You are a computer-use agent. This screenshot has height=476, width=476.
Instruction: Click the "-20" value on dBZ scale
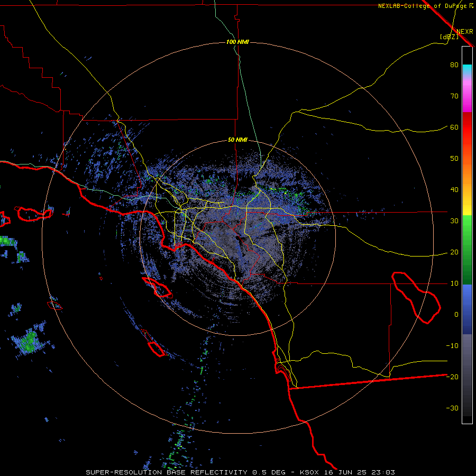point(452,377)
